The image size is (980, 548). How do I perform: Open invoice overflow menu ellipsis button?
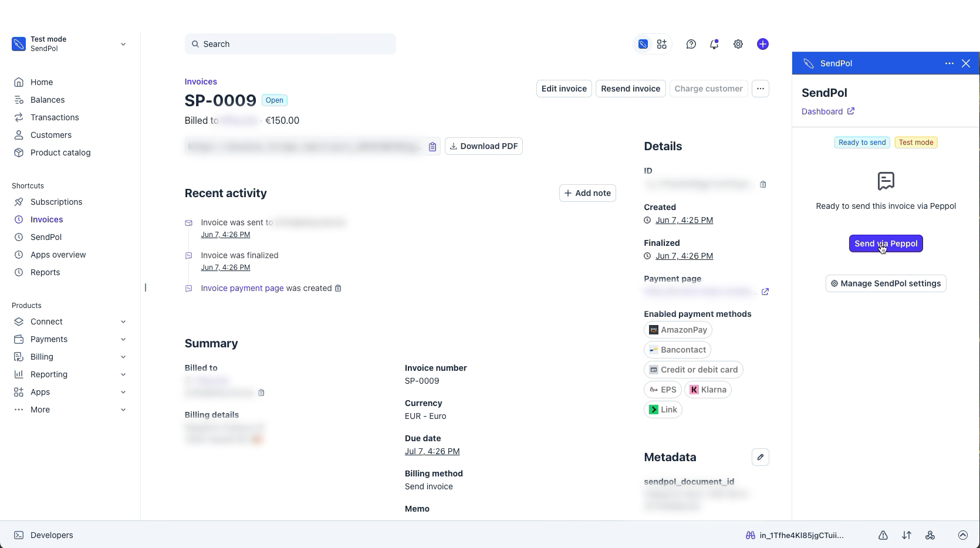[x=761, y=89]
